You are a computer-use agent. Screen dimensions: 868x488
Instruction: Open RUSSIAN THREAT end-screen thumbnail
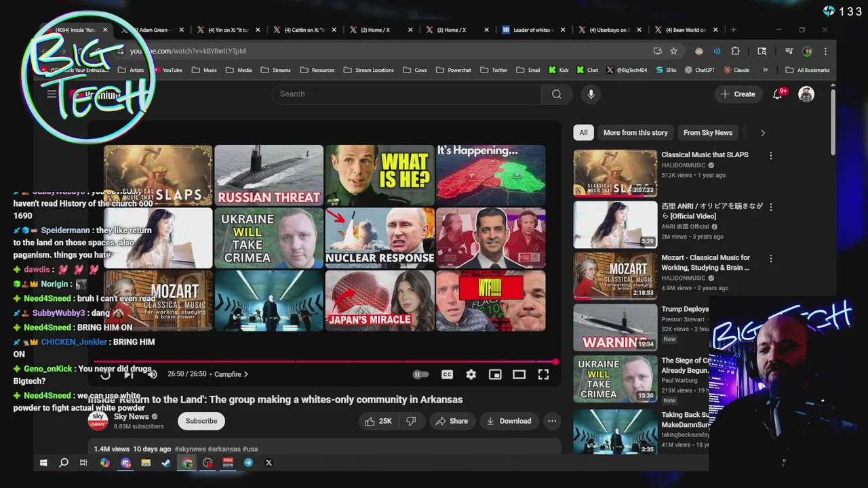pos(269,175)
